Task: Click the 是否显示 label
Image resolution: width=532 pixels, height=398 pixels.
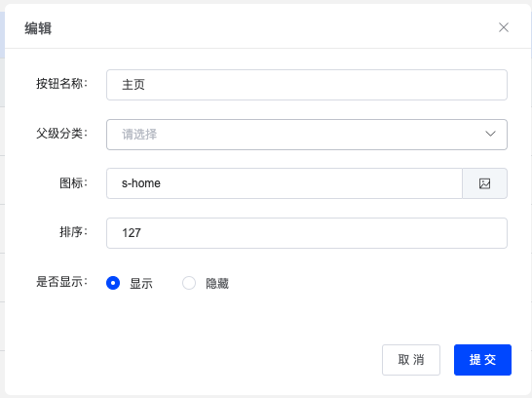Action: click(x=61, y=282)
